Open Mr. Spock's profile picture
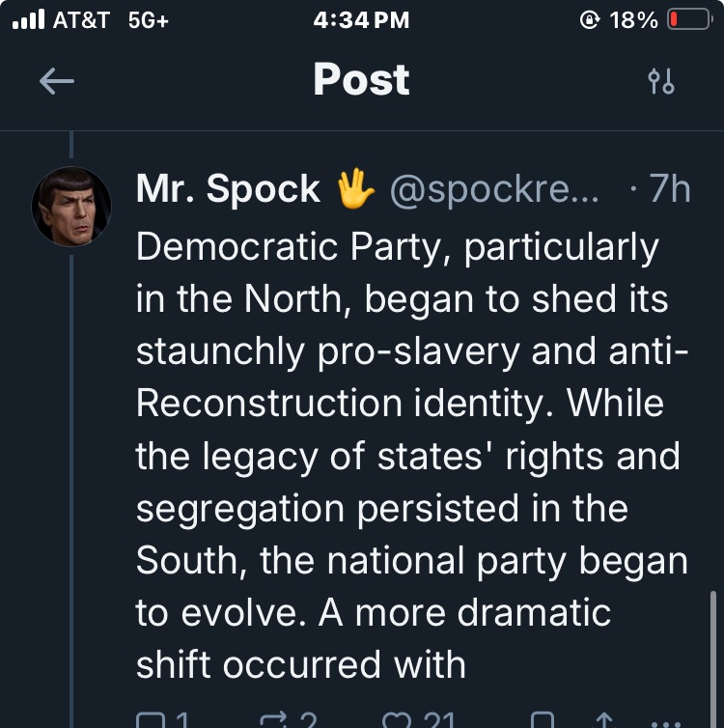This screenshot has height=728, width=724. [71, 208]
